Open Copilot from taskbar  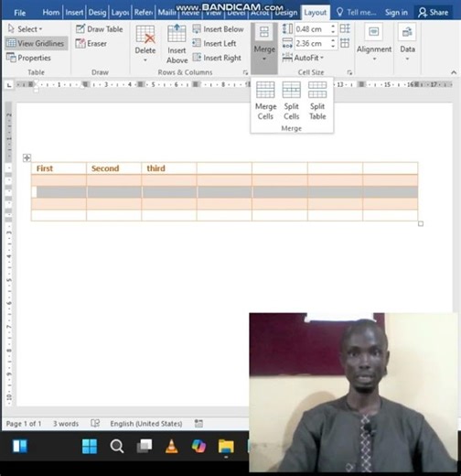(198, 447)
